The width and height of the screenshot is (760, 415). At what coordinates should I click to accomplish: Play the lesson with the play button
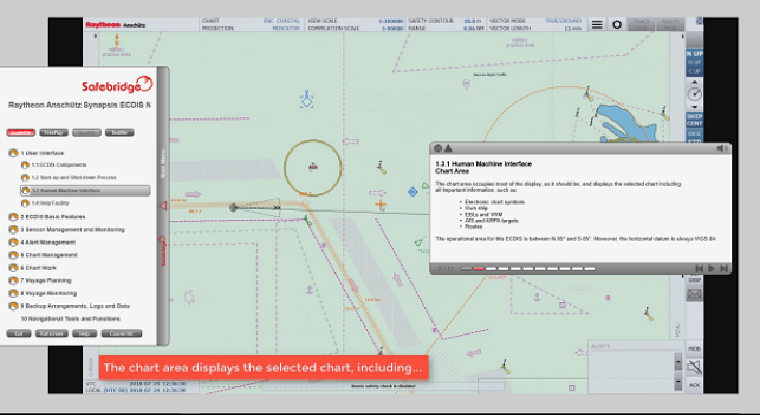(712, 268)
